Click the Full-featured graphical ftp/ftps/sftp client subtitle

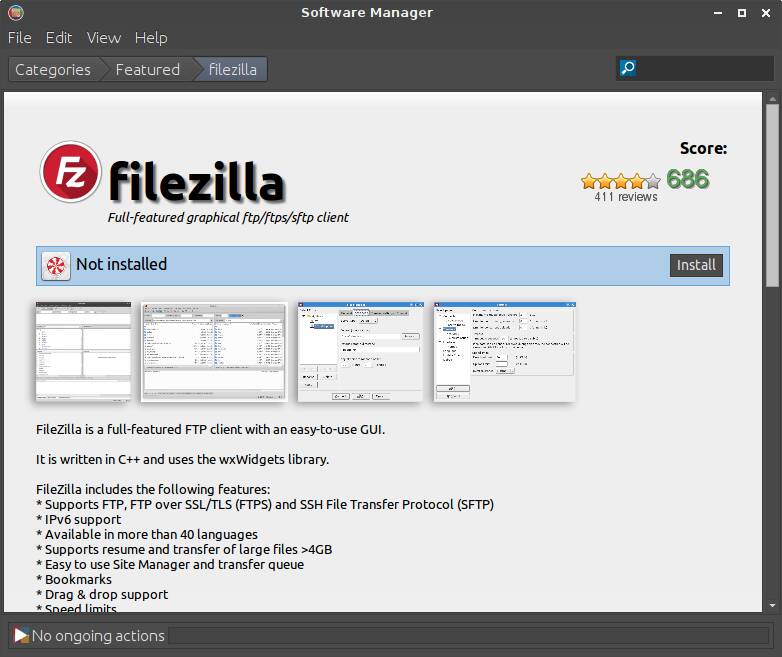(228, 218)
